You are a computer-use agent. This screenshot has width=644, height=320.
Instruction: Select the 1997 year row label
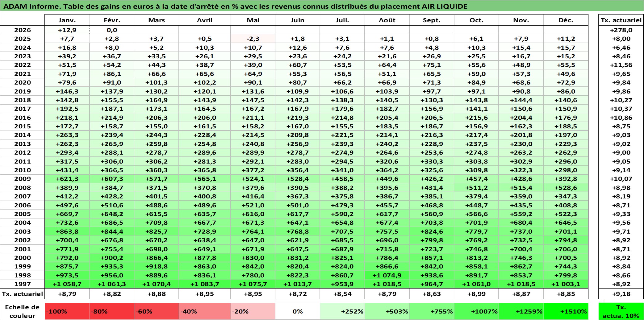click(x=23, y=284)
